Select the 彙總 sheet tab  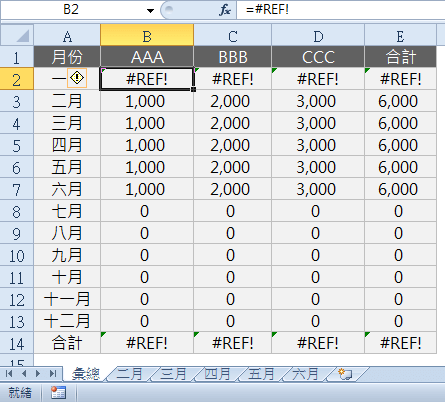click(86, 374)
